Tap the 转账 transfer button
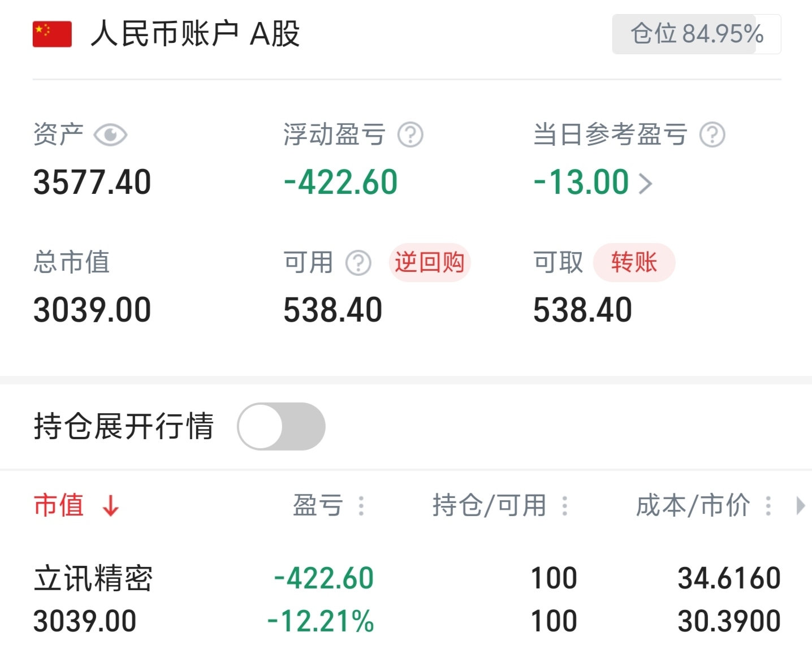Viewport: 812px width, 658px height. (633, 263)
